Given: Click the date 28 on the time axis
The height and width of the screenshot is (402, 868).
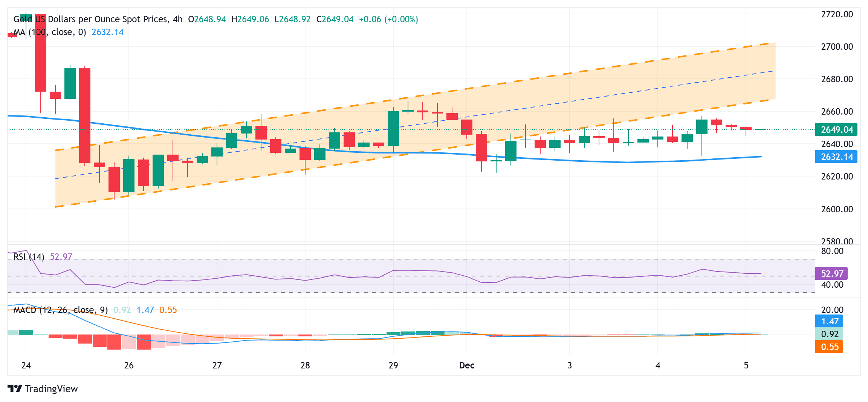Looking at the screenshot, I should coord(305,365).
